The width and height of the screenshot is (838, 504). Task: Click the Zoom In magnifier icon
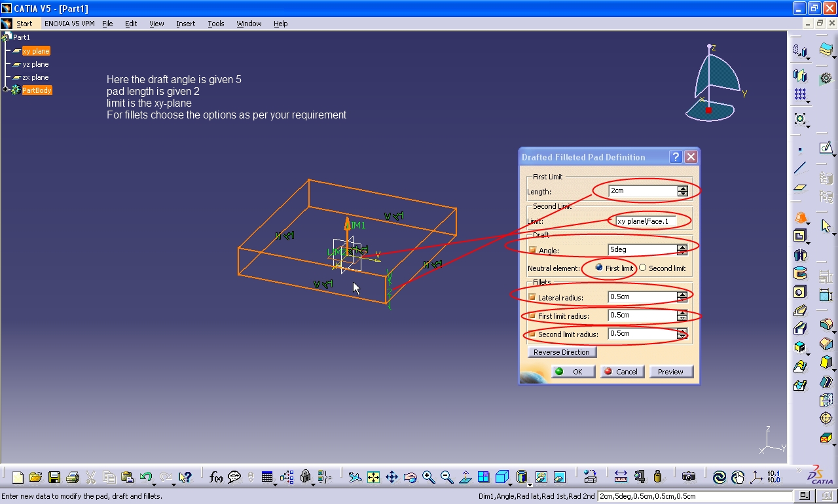point(429,477)
